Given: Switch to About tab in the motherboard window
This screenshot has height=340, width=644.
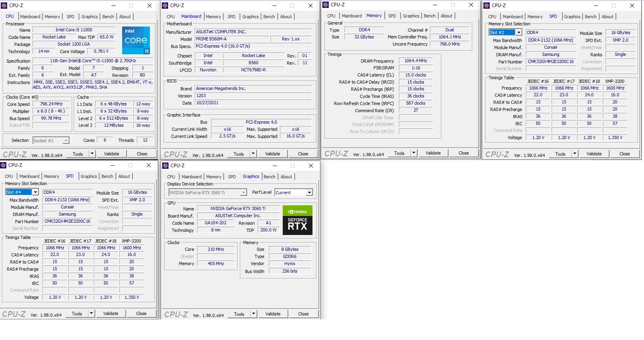Looking at the screenshot, I should (x=286, y=17).
